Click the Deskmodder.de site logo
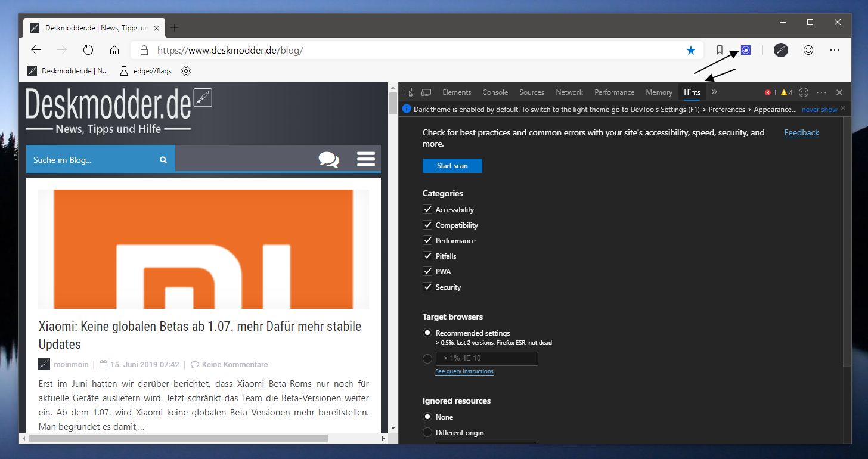The height and width of the screenshot is (459, 868). 119,112
